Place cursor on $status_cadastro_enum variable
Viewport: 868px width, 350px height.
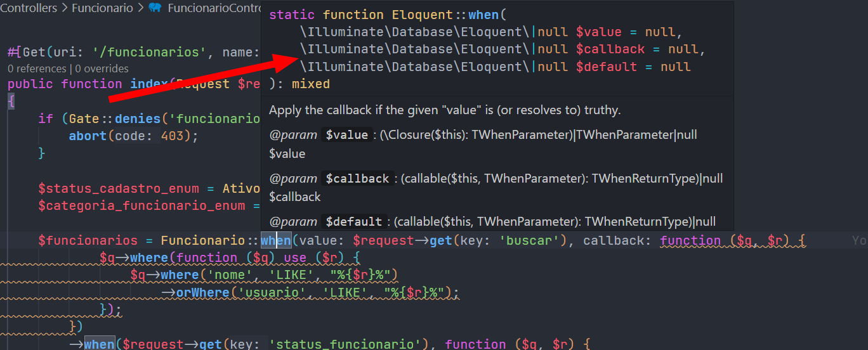tap(127, 189)
